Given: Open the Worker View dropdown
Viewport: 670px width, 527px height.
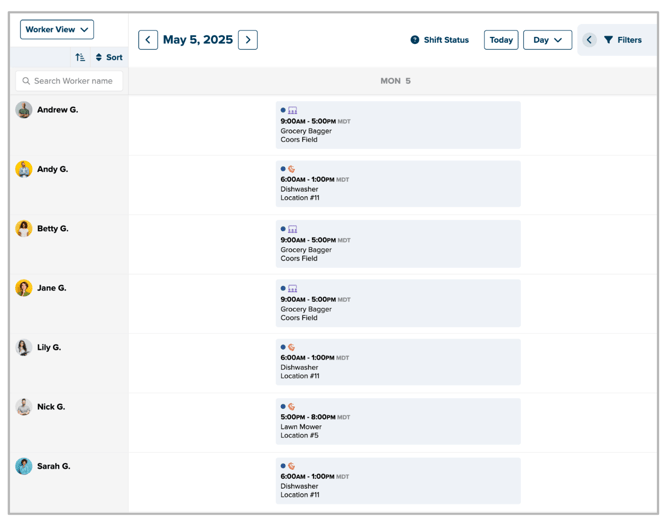Looking at the screenshot, I should click(x=57, y=29).
